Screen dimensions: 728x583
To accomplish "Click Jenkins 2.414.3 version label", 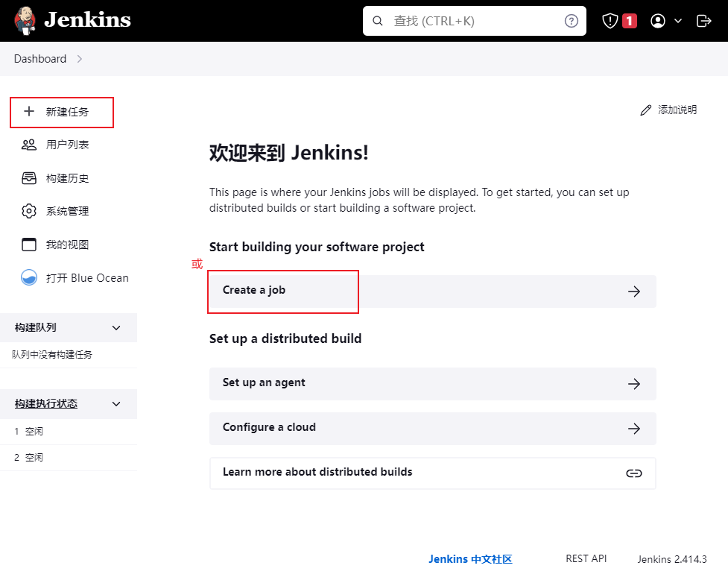I will click(x=672, y=559).
